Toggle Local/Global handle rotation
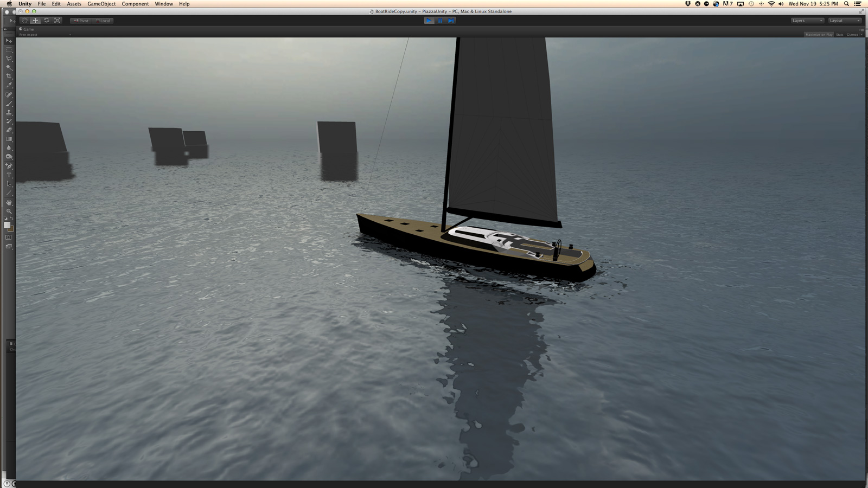The height and width of the screenshot is (488, 868). (103, 21)
